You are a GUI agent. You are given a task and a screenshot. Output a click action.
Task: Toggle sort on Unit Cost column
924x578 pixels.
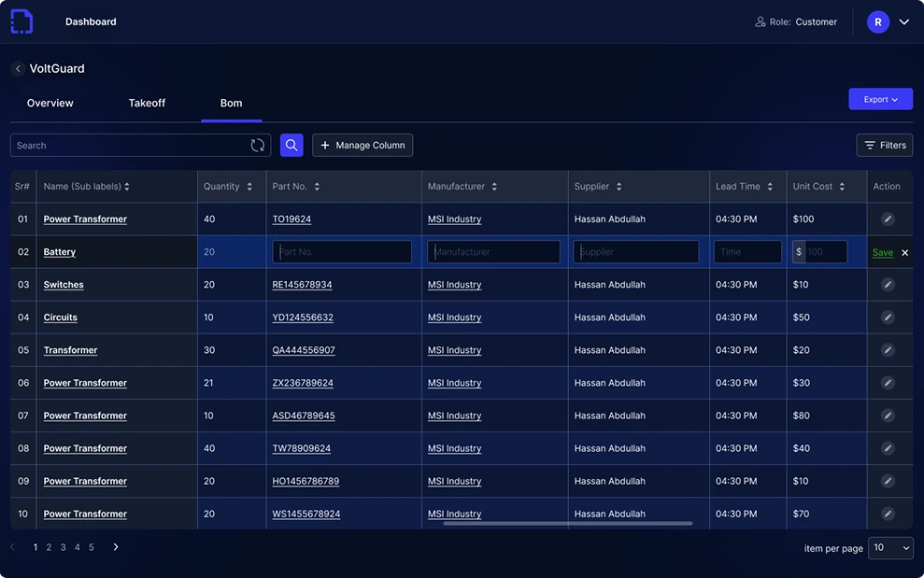coord(842,186)
